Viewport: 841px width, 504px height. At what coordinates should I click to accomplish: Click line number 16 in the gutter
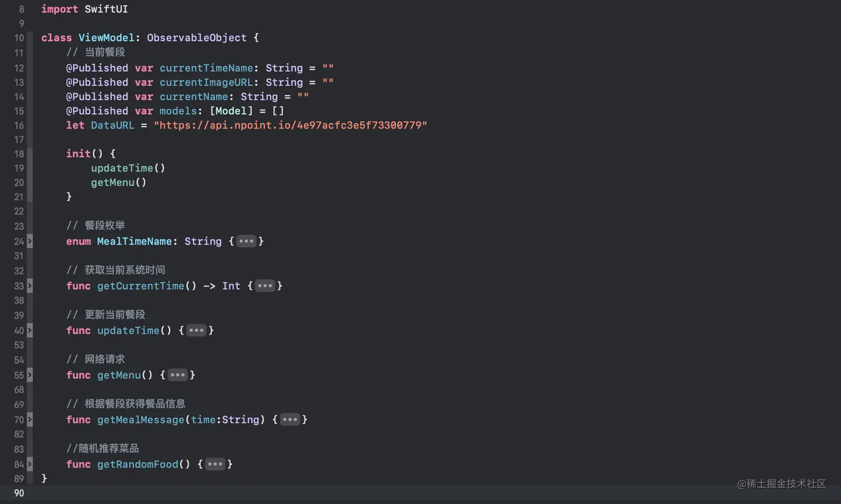pos(19,125)
